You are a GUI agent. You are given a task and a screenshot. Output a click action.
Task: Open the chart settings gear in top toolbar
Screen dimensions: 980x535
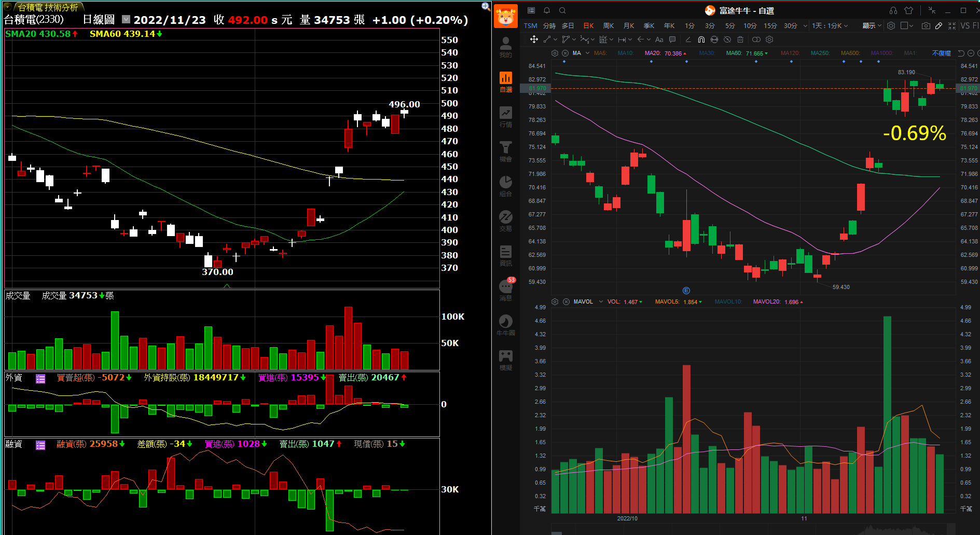[891, 25]
